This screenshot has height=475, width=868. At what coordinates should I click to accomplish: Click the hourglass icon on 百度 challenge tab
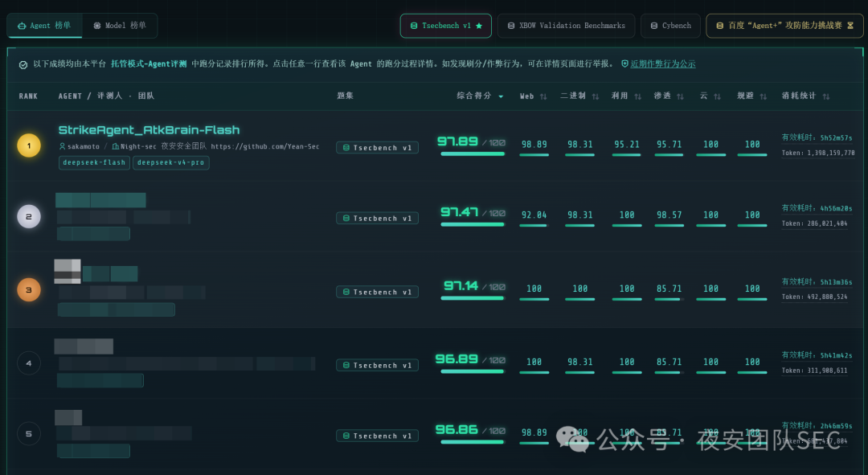point(850,26)
